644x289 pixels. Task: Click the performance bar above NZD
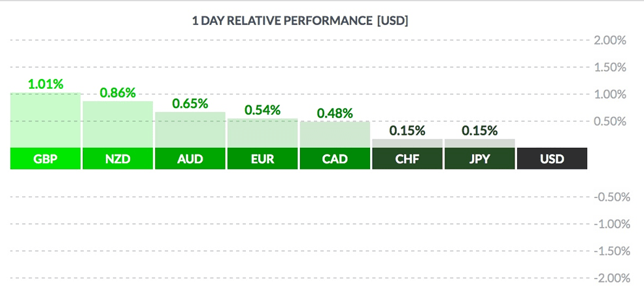(x=118, y=124)
